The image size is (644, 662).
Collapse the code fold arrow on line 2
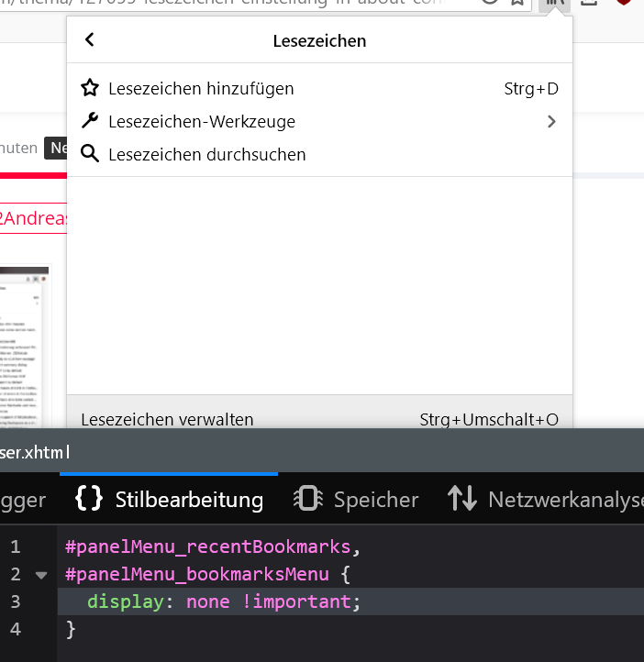pos(41,575)
